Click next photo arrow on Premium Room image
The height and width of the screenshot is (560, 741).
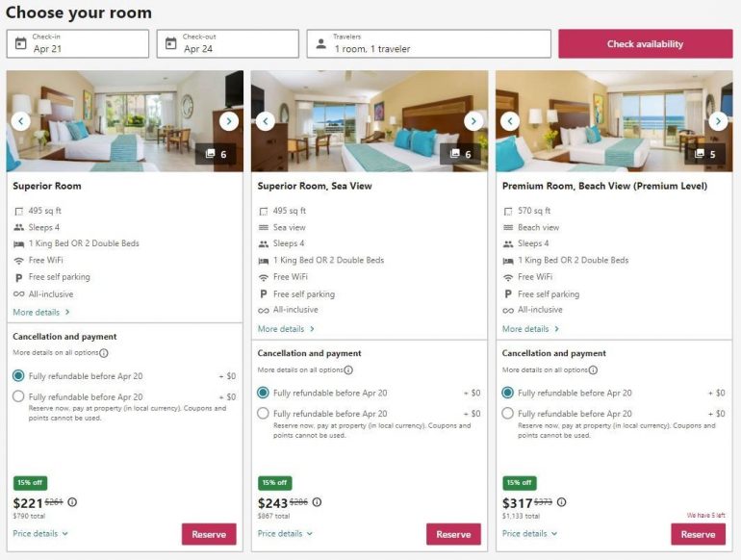tap(718, 121)
